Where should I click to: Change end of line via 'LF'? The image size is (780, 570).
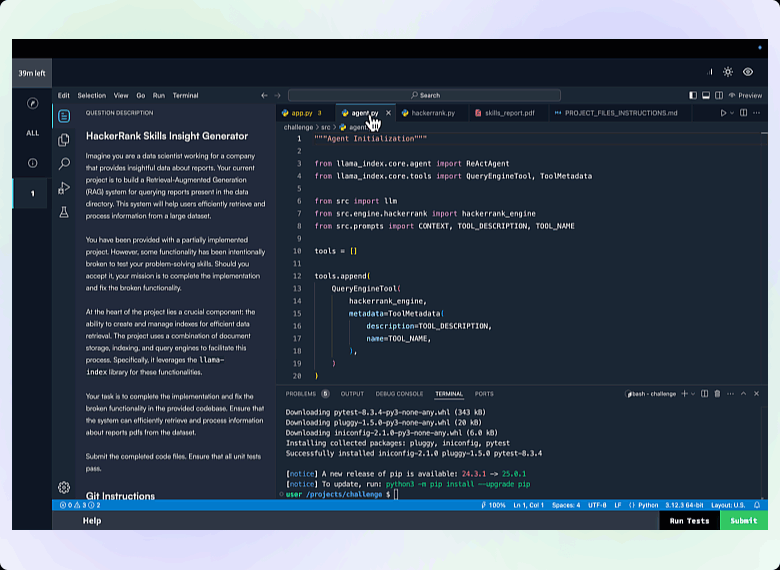618,505
